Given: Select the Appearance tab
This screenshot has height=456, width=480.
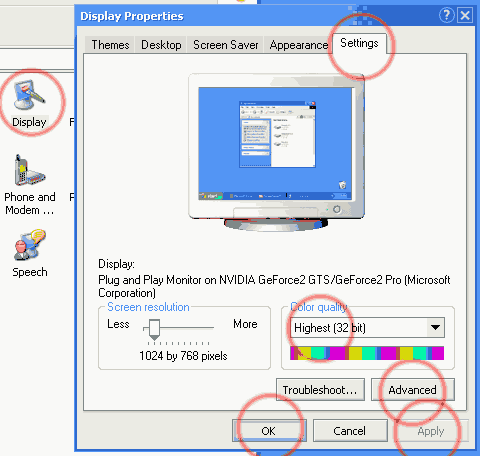Looking at the screenshot, I should 298,45.
